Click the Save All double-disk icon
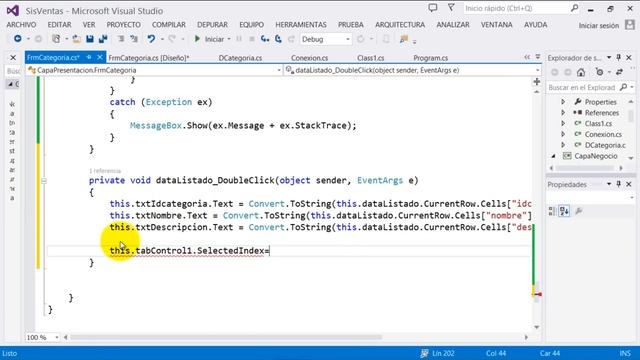This screenshot has height=360, width=640. click(103, 39)
